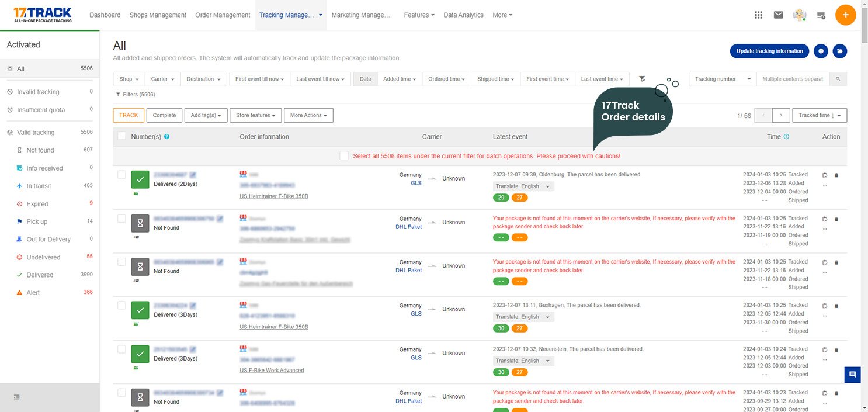Click the 'Update tracking information' button
The width and height of the screenshot is (868, 412).
pos(769,51)
